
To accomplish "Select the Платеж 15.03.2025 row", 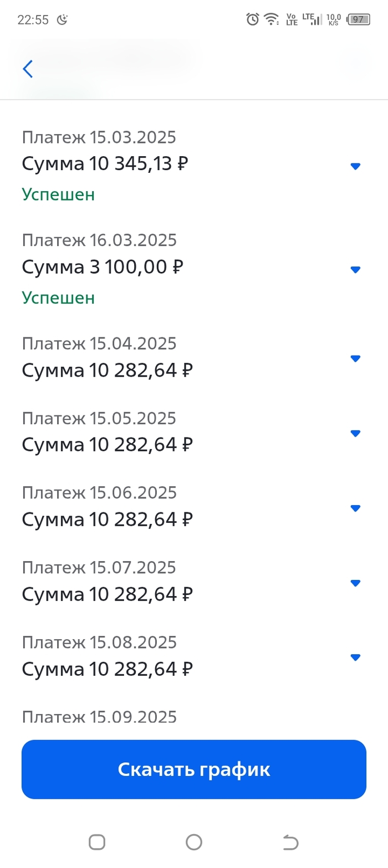I will click(99, 137).
